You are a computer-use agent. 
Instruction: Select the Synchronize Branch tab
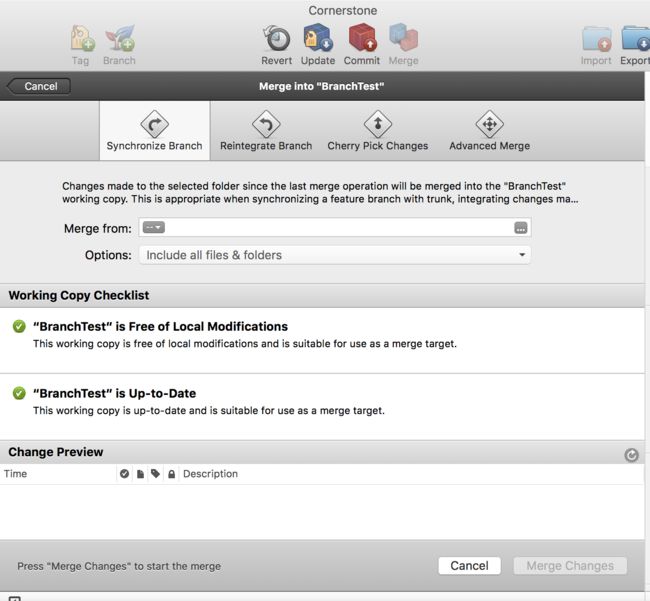[x=155, y=131]
